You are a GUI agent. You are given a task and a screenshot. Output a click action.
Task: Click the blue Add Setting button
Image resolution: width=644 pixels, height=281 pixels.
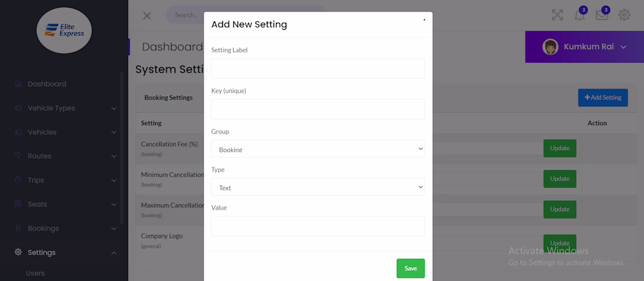pyautogui.click(x=602, y=98)
